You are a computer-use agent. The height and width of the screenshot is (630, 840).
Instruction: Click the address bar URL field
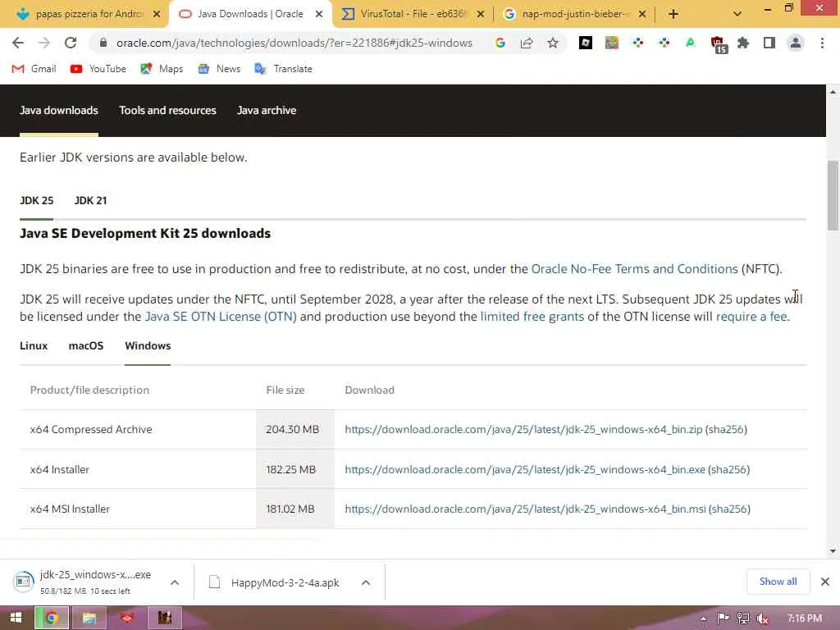(x=294, y=43)
